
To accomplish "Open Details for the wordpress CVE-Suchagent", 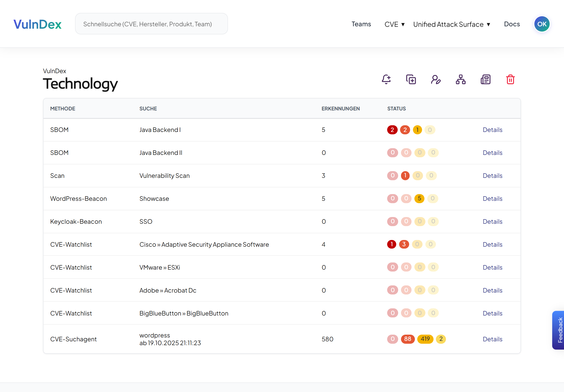I will click(492, 339).
